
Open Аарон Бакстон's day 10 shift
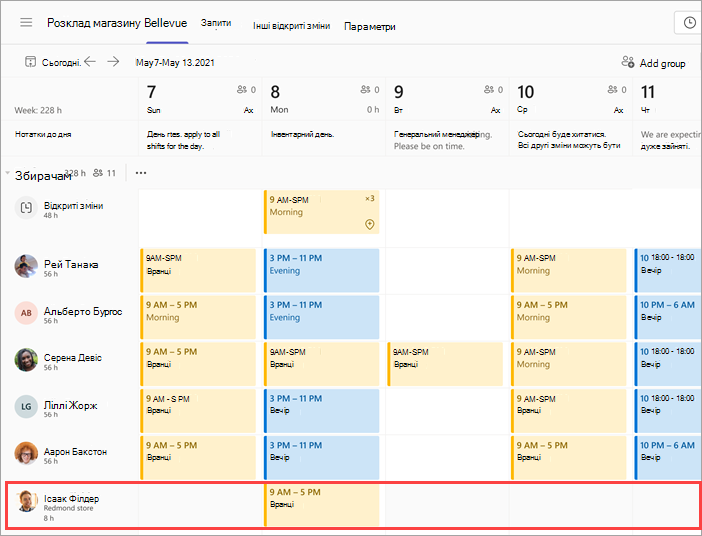569,458
